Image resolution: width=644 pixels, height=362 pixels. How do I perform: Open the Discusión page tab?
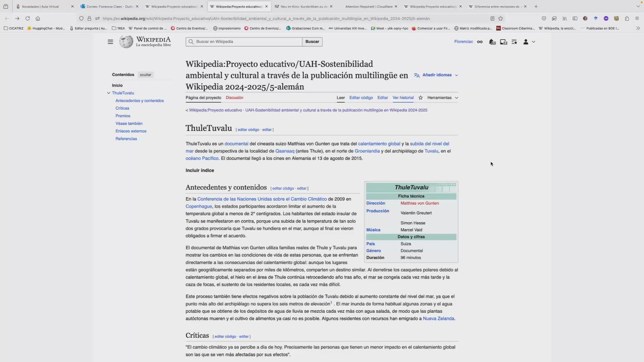point(234,98)
